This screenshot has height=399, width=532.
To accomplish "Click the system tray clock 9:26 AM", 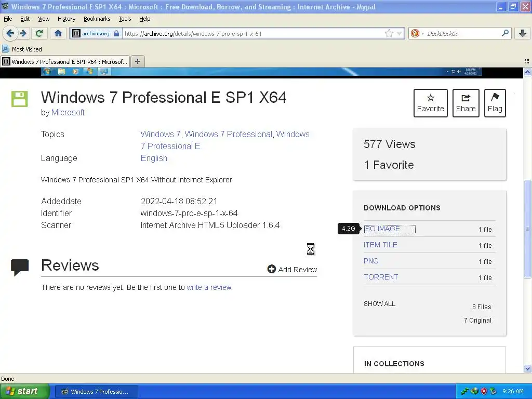I will pyautogui.click(x=513, y=391).
